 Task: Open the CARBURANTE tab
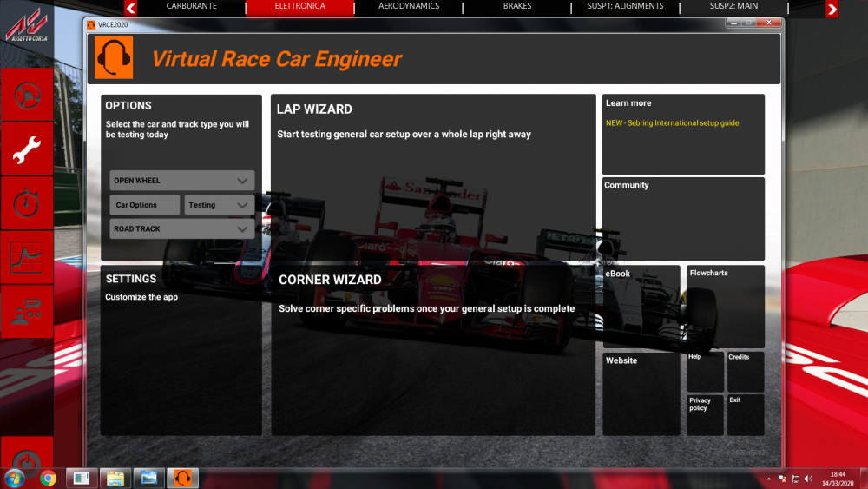point(192,7)
